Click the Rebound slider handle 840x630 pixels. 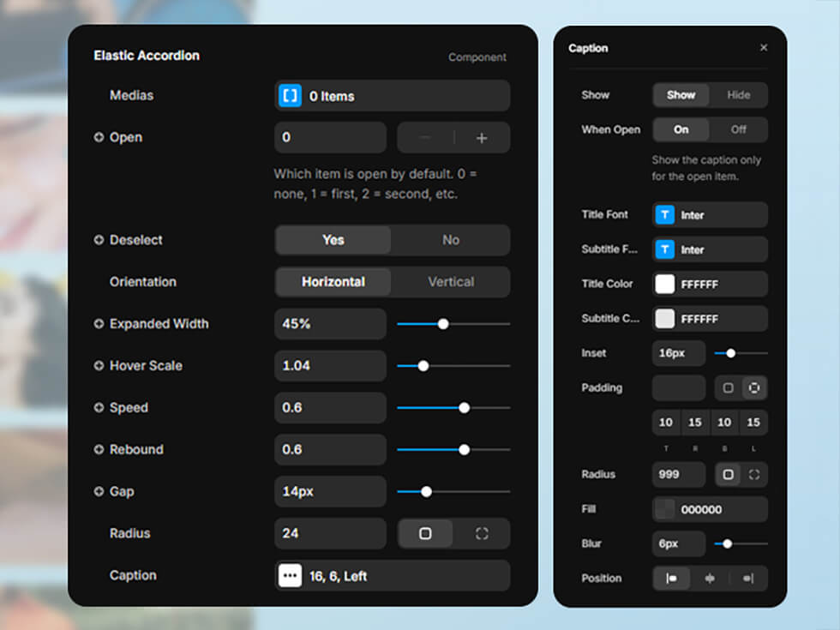464,450
